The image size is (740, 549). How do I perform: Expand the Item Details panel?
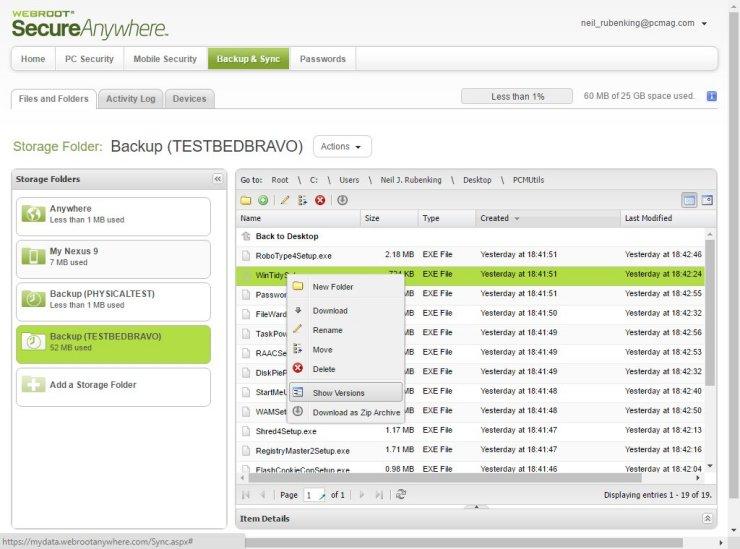click(x=707, y=519)
